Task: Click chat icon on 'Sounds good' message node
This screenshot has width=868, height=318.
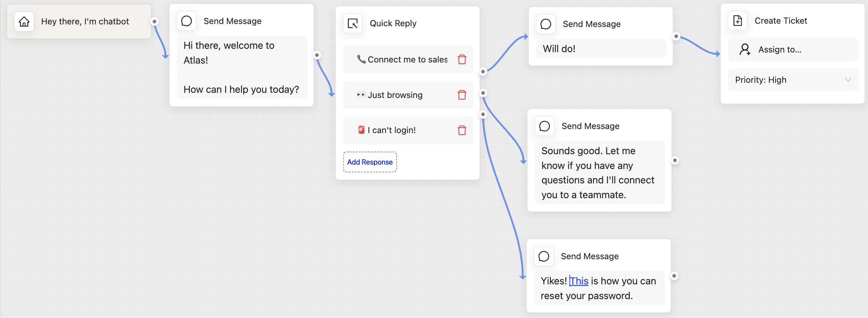Action: (545, 126)
